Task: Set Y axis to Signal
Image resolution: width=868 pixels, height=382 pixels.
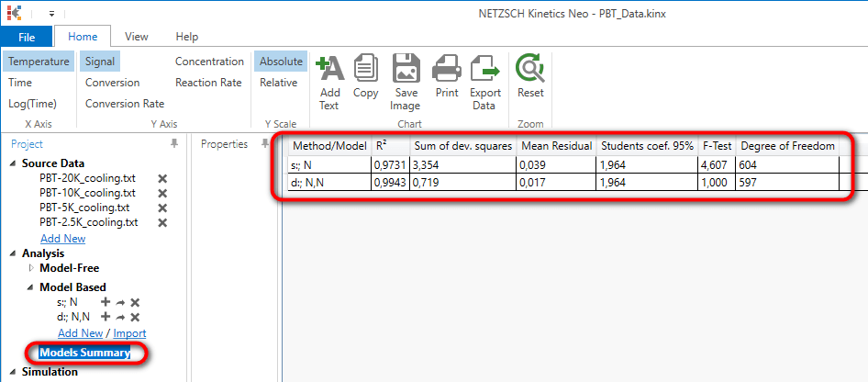Action: (100, 62)
